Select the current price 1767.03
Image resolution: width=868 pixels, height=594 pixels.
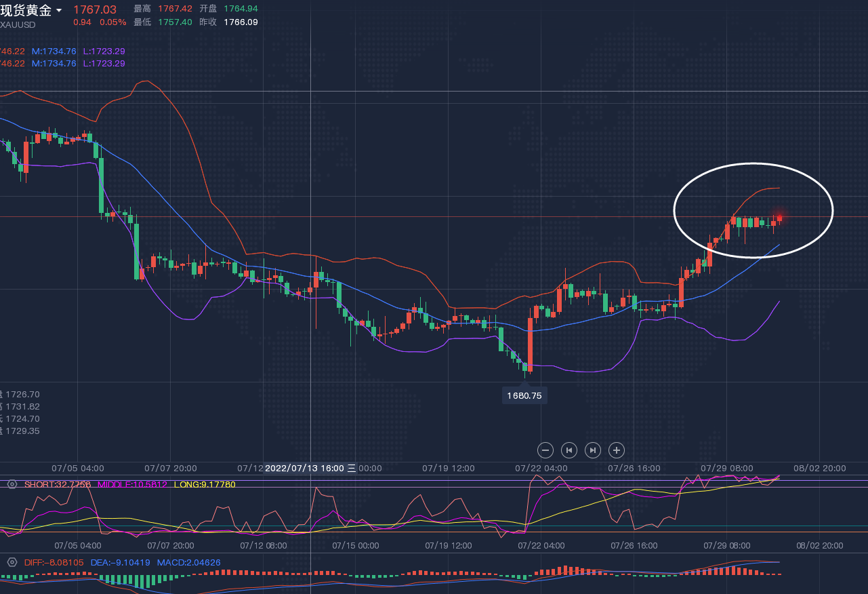tap(95, 9)
